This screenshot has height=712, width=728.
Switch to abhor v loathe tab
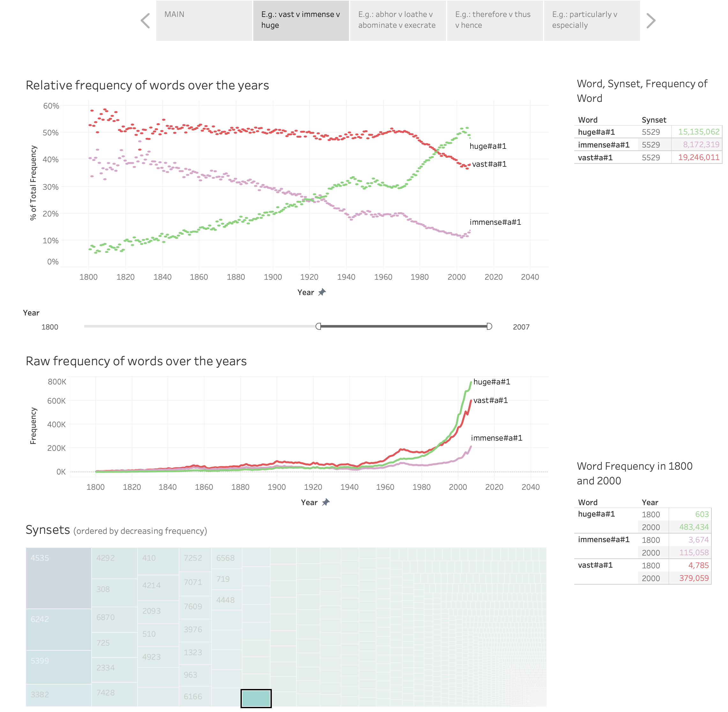coord(398,20)
